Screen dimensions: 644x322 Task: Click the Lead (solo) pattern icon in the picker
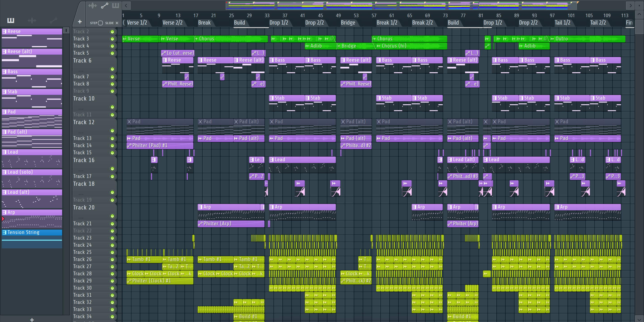(x=4, y=172)
